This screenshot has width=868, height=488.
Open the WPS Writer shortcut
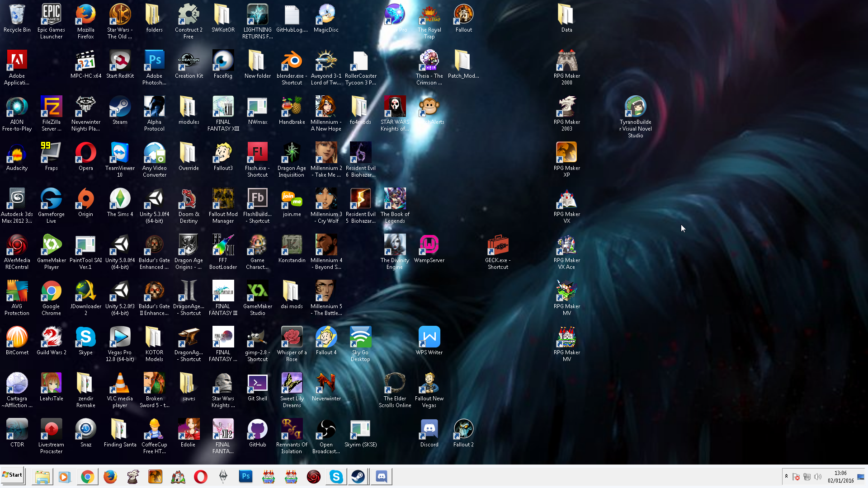coord(429,341)
